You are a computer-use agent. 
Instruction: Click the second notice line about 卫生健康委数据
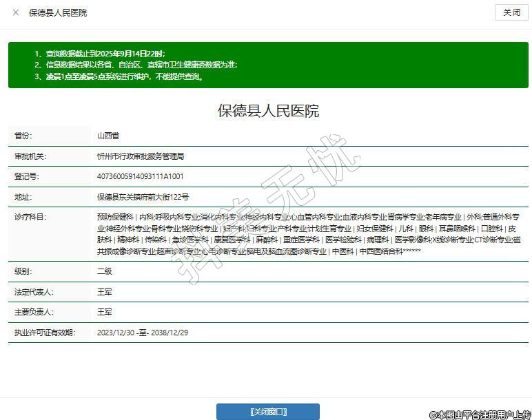coord(136,65)
